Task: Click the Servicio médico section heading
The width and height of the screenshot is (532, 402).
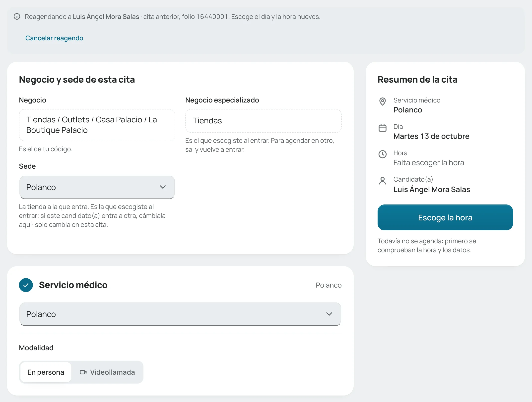Action: 73,285
